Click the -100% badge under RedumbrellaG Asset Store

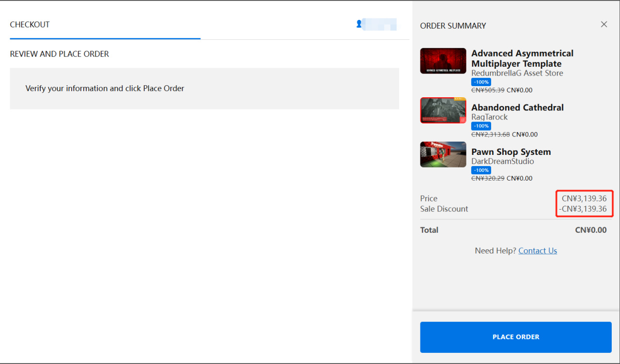coord(481,82)
